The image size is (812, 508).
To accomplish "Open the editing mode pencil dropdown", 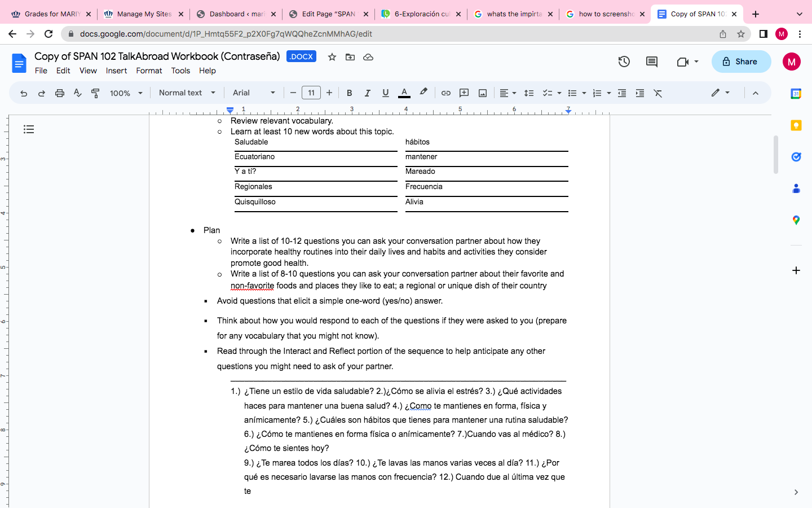I will (720, 93).
